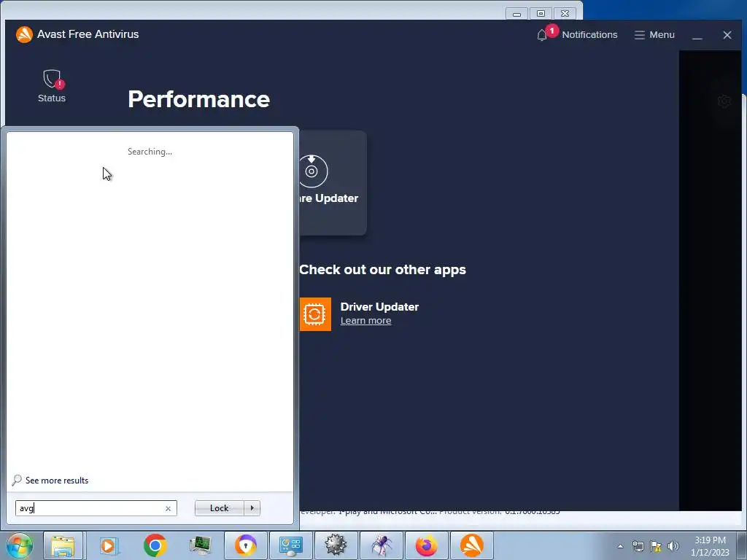Viewport: 747px width, 560px height.
Task: Open the Software Updater tile
Action: click(x=333, y=183)
